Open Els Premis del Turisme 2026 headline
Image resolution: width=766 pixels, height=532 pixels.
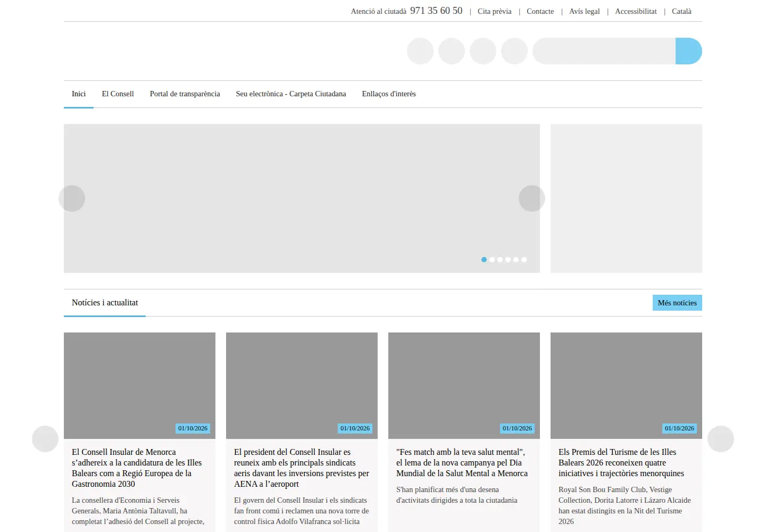point(621,463)
